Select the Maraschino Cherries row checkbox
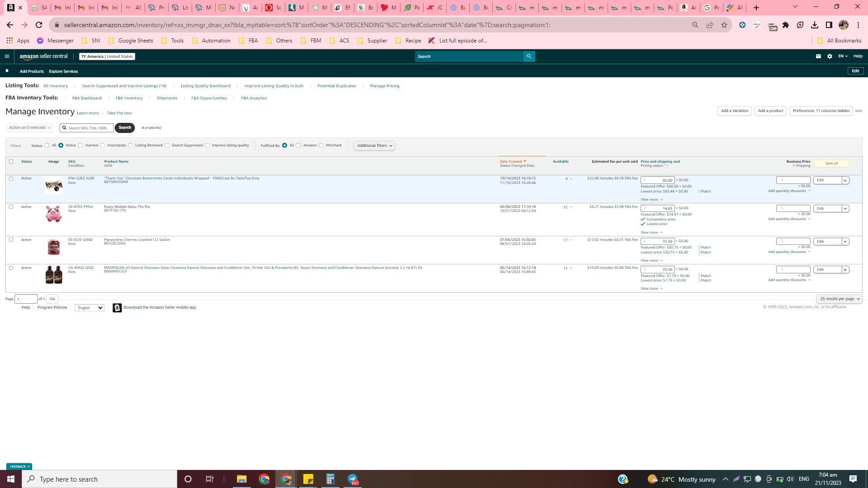 [11, 239]
